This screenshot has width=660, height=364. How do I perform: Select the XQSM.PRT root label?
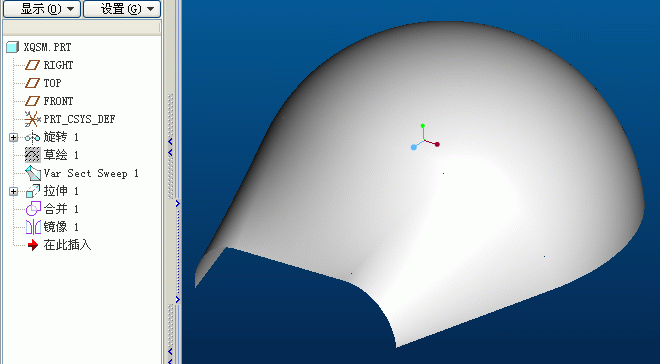(48, 47)
